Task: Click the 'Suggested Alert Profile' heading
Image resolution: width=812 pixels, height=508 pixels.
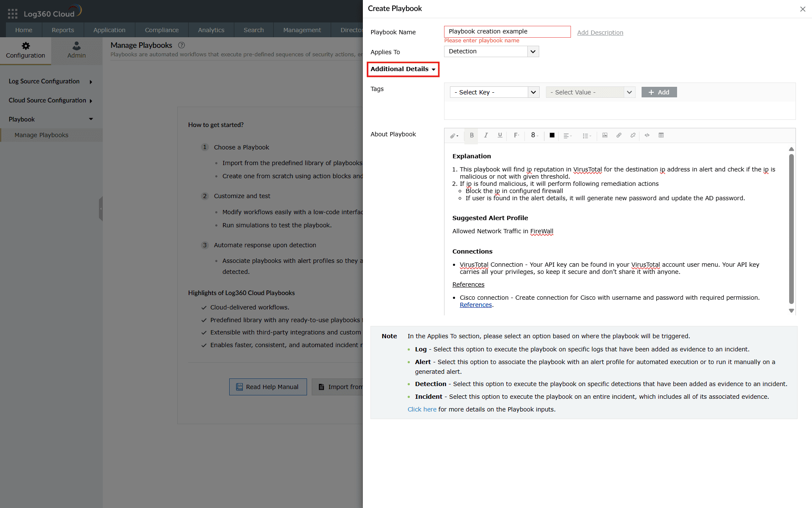Action: click(x=490, y=218)
